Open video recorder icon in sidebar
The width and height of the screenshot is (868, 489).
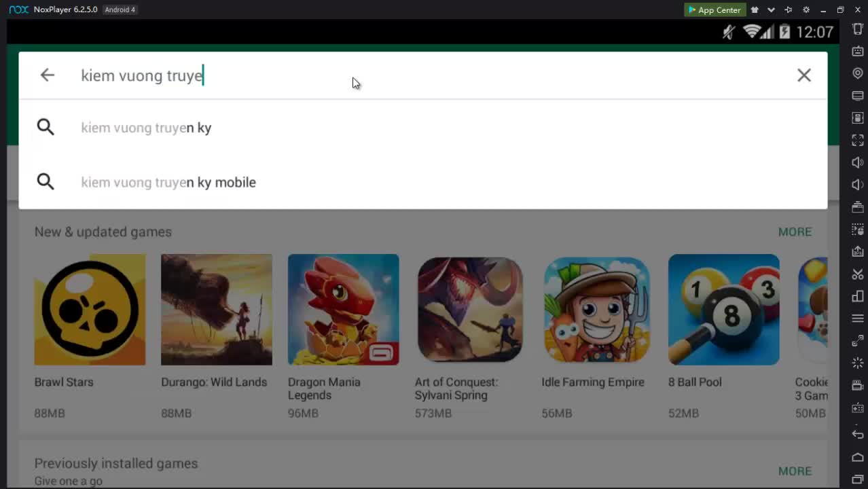pos(858,386)
